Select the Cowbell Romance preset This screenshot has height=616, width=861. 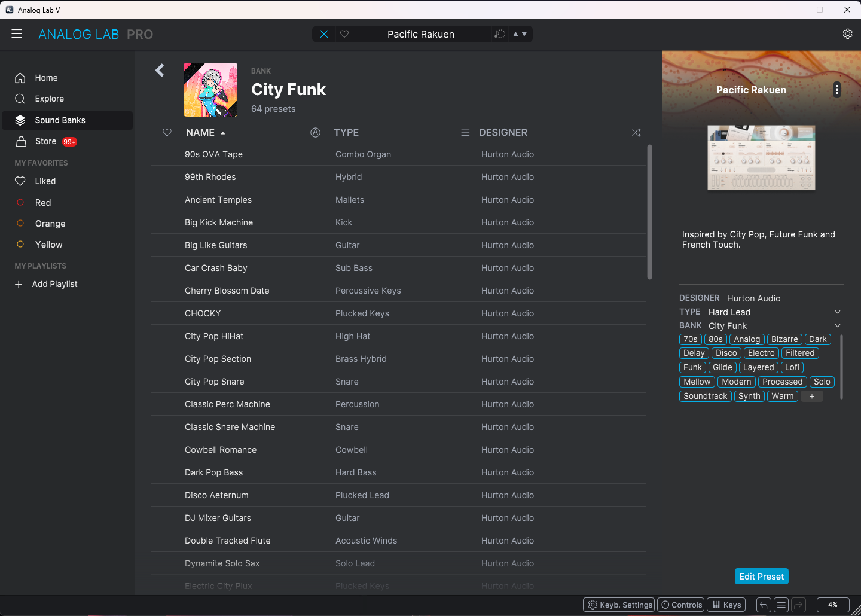(398, 450)
